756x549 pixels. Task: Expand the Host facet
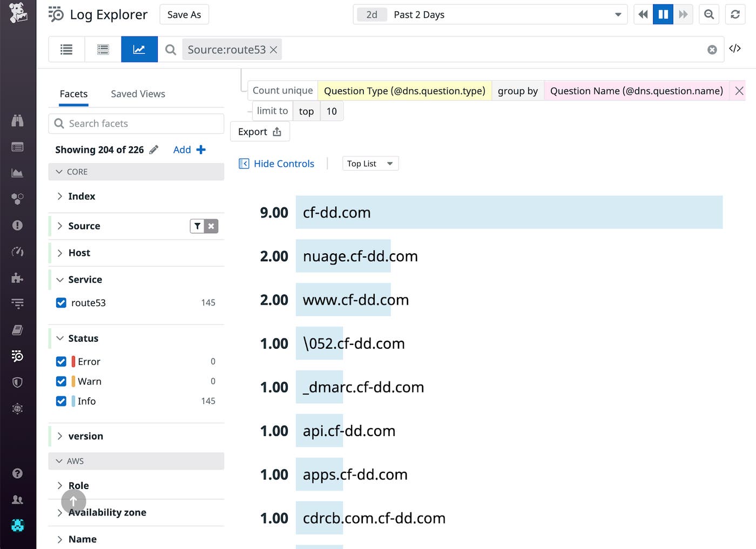[60, 253]
